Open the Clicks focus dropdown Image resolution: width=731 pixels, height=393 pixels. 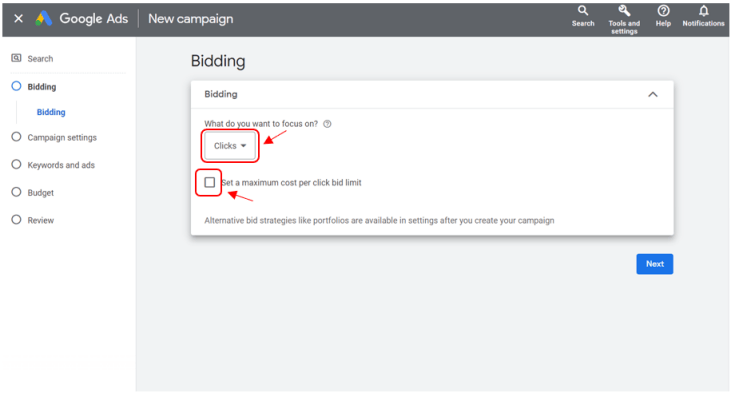(x=230, y=146)
